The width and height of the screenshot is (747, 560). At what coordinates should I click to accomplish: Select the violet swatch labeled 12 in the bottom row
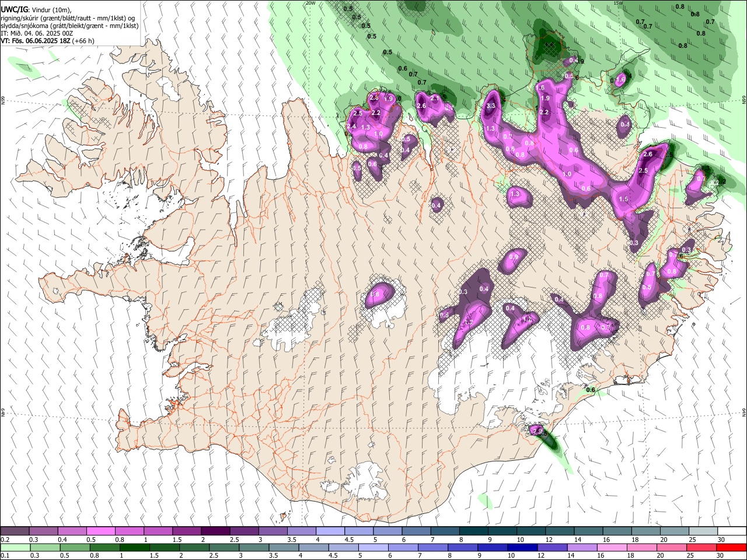551,547
